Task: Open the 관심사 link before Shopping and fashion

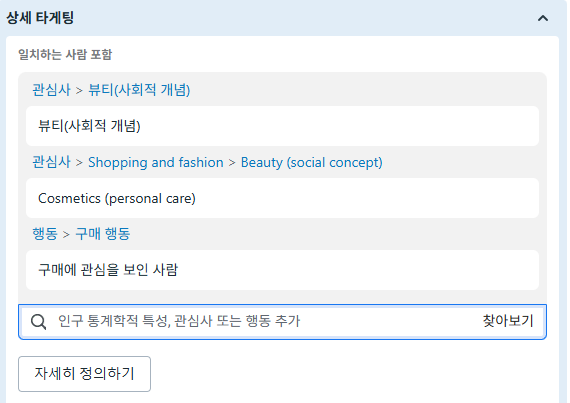Action: click(x=52, y=162)
